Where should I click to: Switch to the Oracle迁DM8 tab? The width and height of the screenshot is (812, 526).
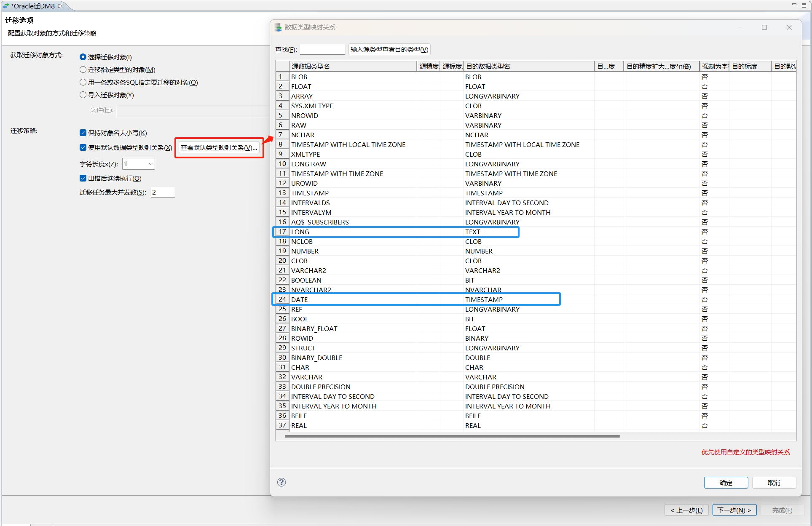tap(32, 6)
